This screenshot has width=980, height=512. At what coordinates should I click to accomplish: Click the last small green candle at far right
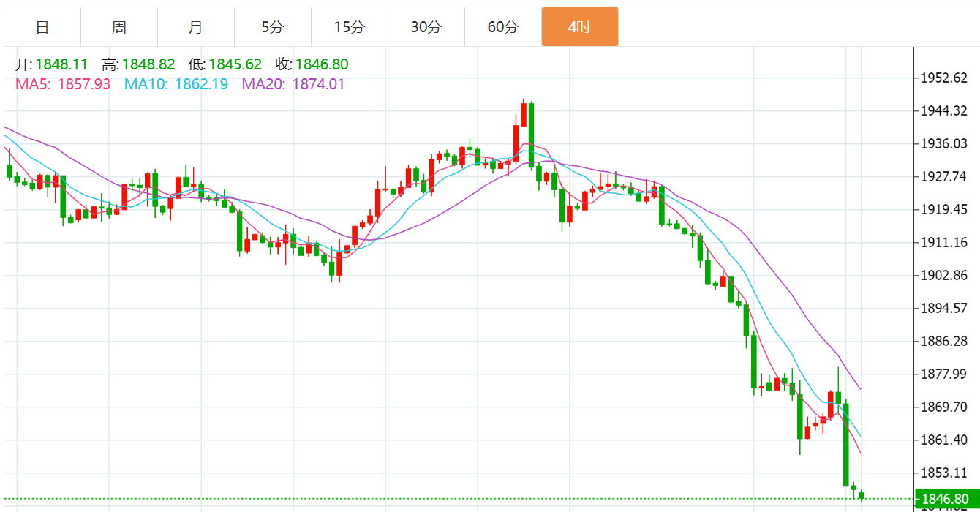tap(862, 495)
